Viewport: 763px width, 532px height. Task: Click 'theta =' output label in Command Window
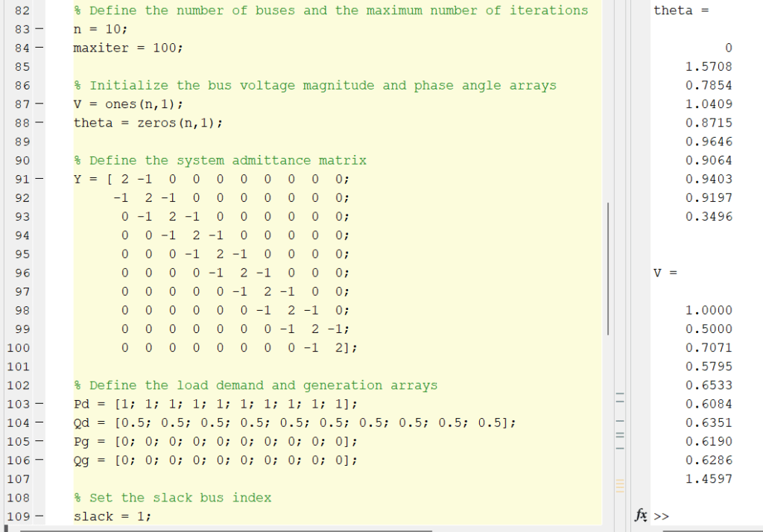(681, 10)
